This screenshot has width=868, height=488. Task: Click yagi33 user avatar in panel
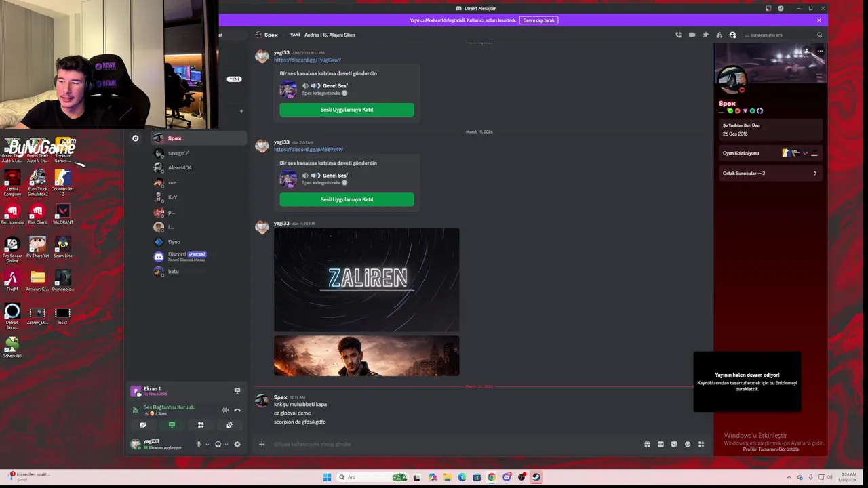pos(136,444)
